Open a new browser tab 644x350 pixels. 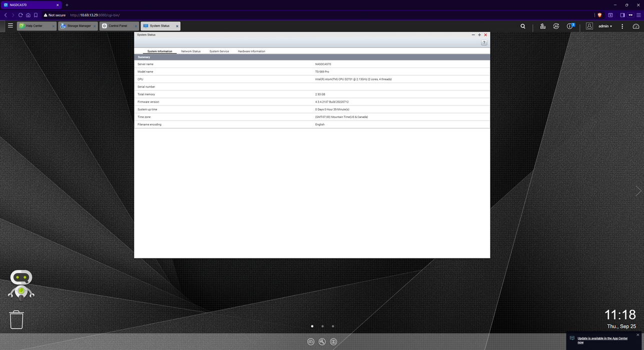[x=67, y=5]
